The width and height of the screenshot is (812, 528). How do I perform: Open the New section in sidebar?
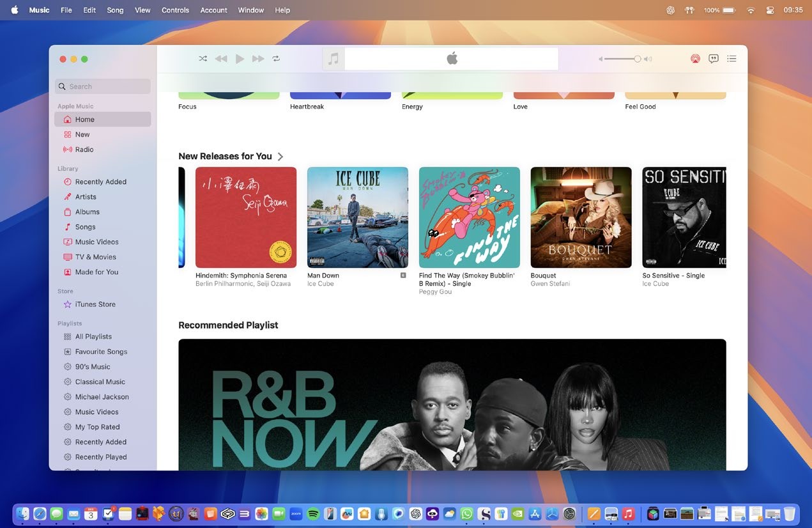click(103, 134)
